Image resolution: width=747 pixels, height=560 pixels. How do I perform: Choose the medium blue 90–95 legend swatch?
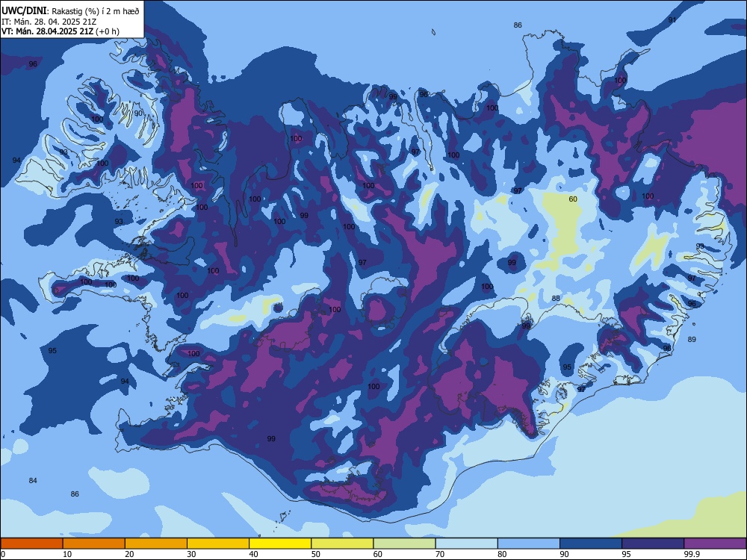pyautogui.click(x=591, y=544)
